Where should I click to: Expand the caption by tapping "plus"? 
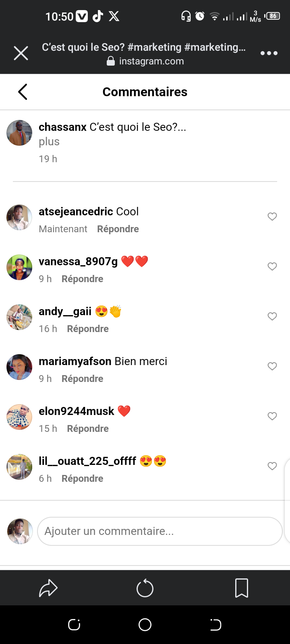[x=49, y=142]
